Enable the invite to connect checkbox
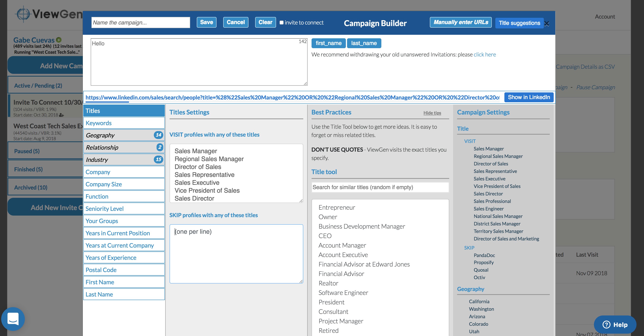 [282, 23]
